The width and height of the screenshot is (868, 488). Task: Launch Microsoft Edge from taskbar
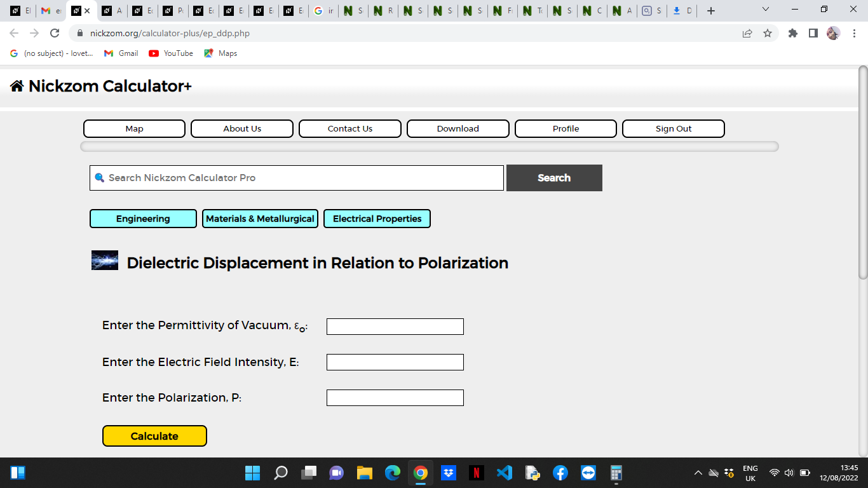(392, 473)
